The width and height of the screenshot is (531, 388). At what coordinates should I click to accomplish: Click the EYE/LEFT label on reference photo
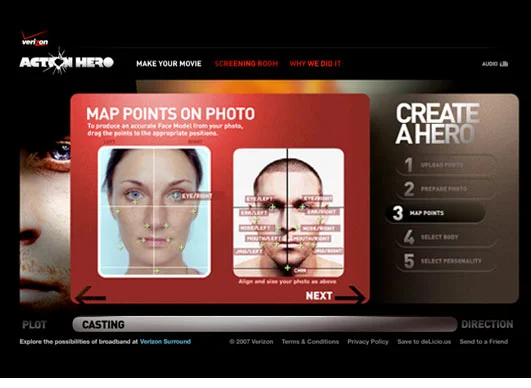point(260,199)
